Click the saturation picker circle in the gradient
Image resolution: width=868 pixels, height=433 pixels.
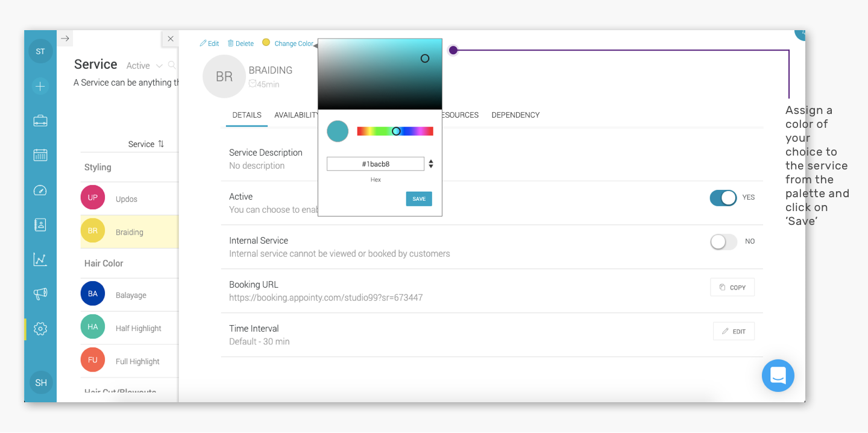point(425,58)
